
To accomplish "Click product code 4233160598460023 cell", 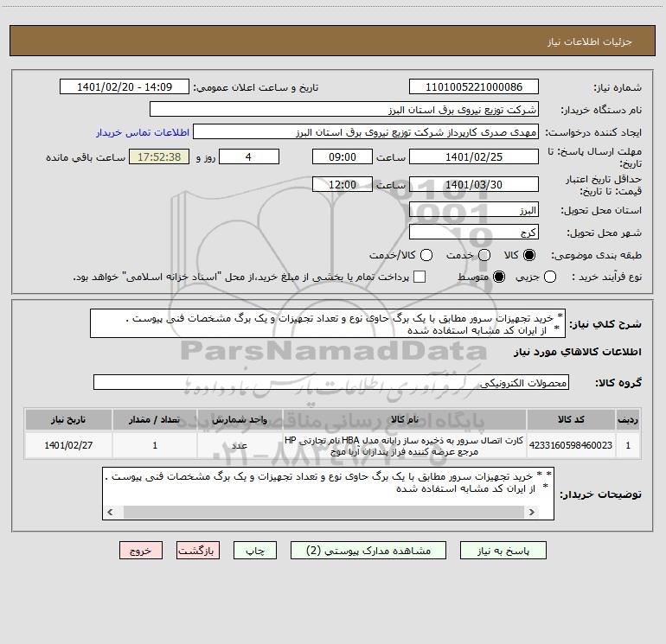I will 571,445.
